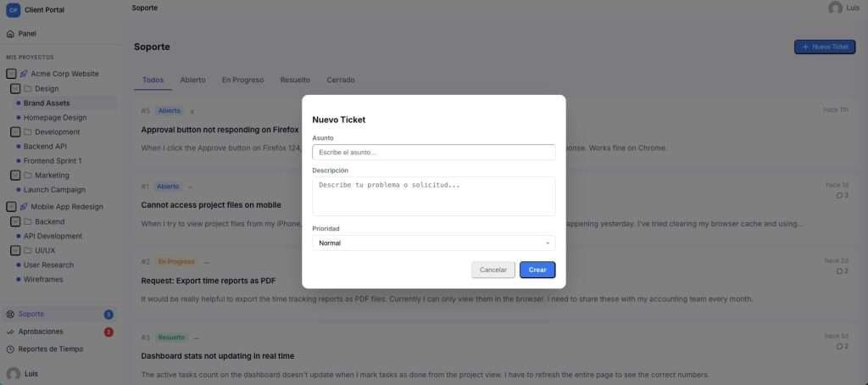Click the blue Crear button

537,270
